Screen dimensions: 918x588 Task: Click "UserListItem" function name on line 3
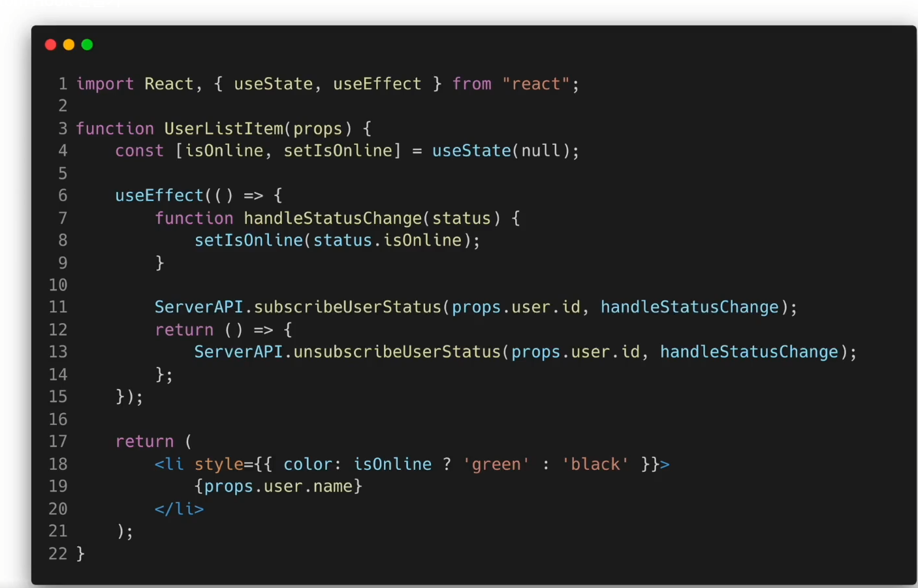[224, 129]
